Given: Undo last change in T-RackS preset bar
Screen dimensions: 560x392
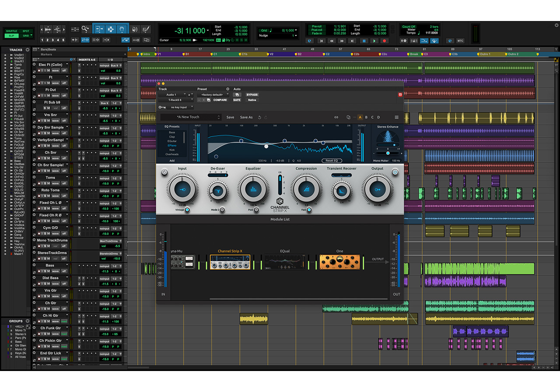Looking at the screenshot, I should [x=259, y=117].
